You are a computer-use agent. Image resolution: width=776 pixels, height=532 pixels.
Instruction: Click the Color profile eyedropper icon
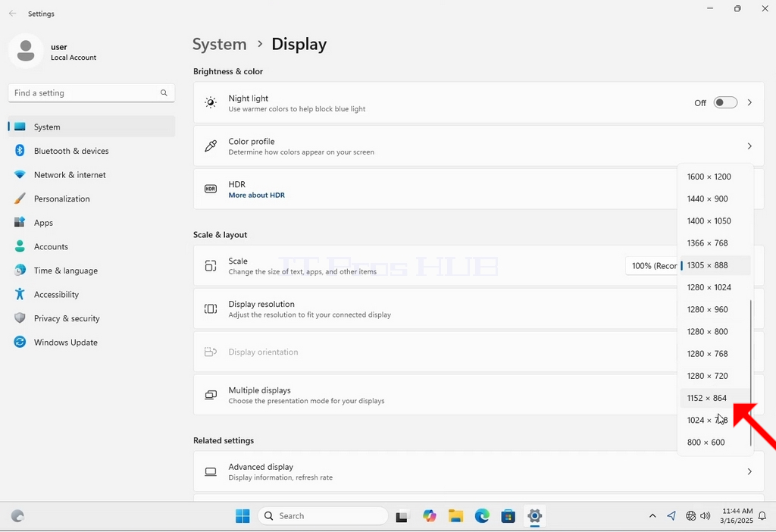(211, 146)
